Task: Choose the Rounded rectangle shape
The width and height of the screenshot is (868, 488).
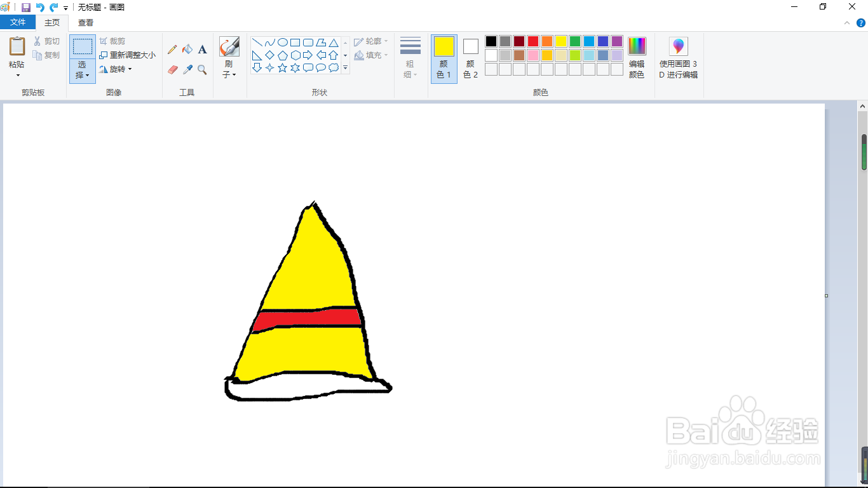Action: pyautogui.click(x=308, y=43)
